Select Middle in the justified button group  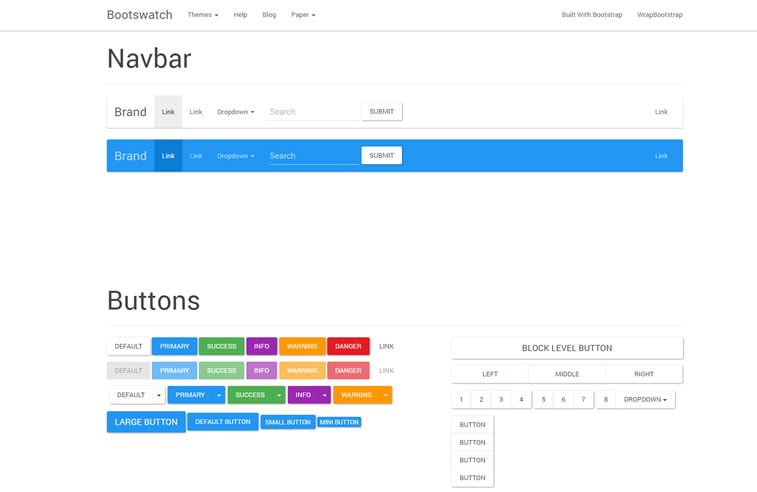[x=567, y=374]
